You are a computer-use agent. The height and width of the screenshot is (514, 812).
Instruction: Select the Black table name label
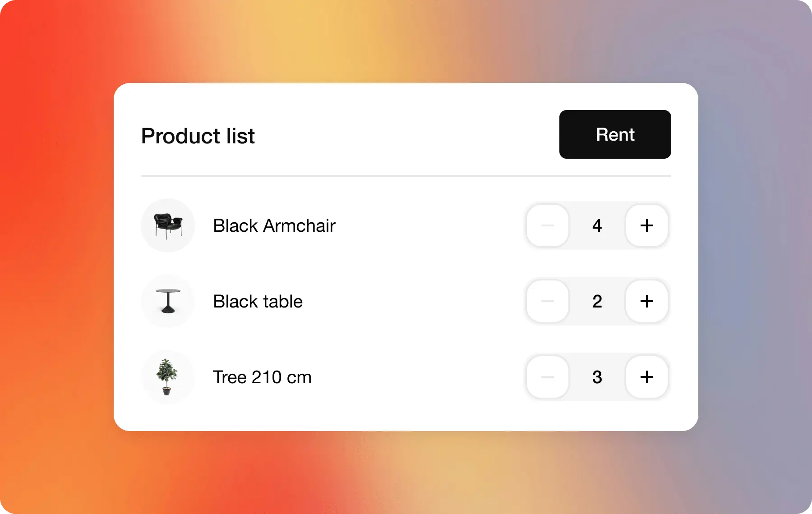[x=258, y=301]
